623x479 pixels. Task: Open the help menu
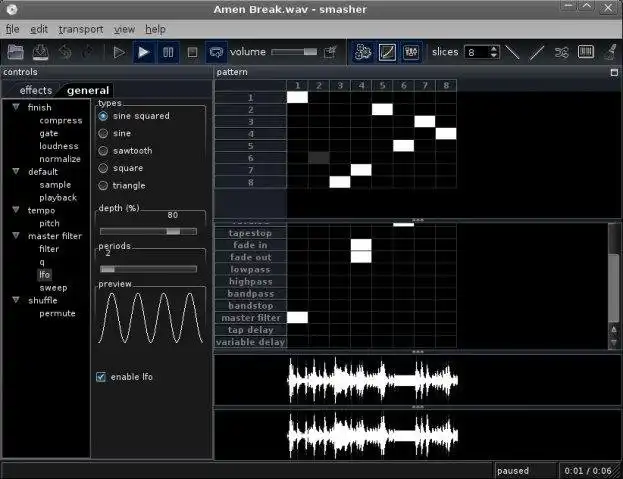pyautogui.click(x=155, y=29)
